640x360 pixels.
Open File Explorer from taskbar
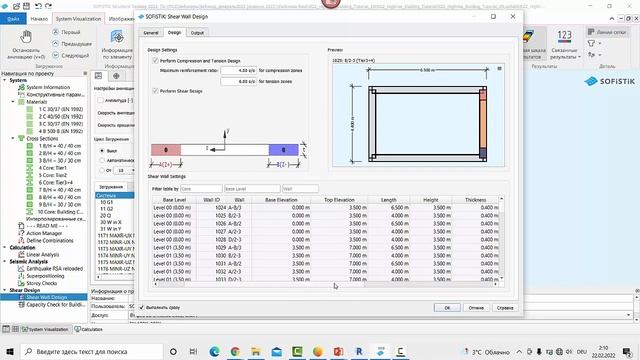coord(256,351)
